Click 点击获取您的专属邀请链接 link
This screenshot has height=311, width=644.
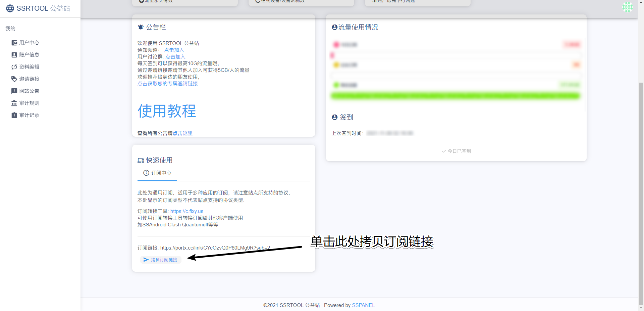[x=167, y=84]
